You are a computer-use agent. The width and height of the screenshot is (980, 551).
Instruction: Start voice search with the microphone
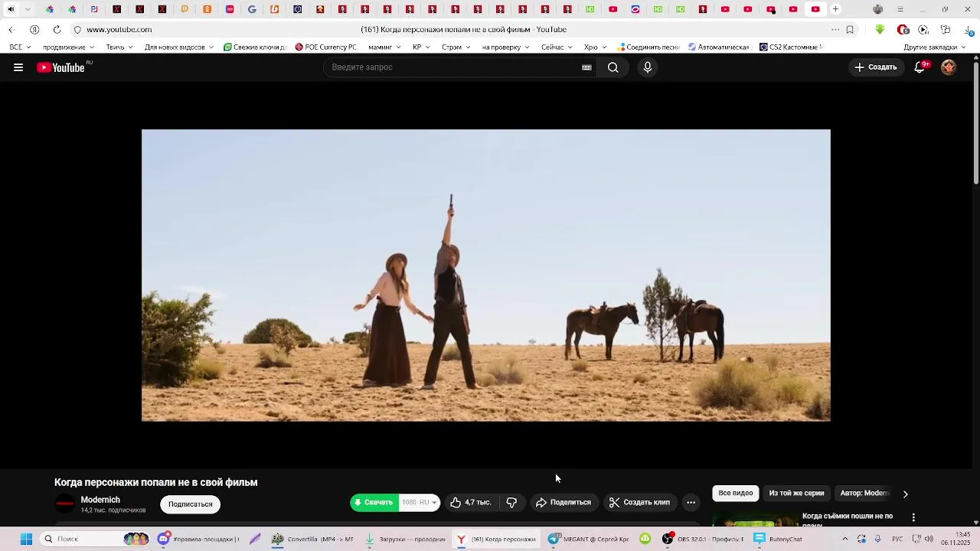coord(648,67)
